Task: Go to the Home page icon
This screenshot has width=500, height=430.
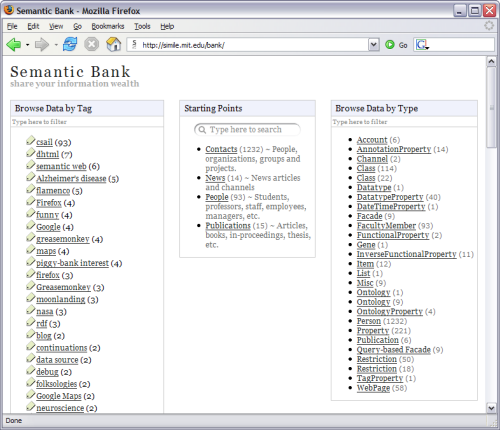Action: tap(113, 44)
